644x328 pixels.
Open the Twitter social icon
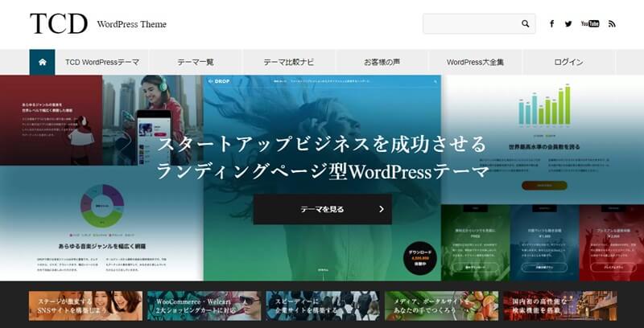[x=568, y=24]
